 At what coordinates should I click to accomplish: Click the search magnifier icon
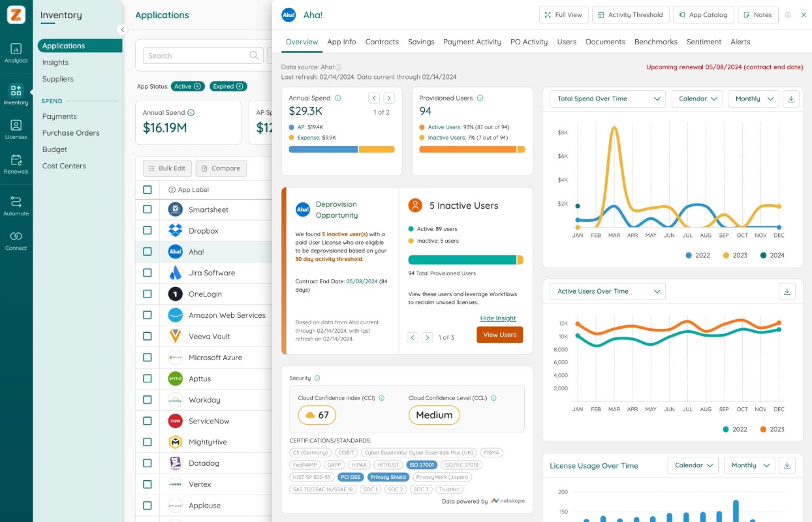click(x=255, y=55)
